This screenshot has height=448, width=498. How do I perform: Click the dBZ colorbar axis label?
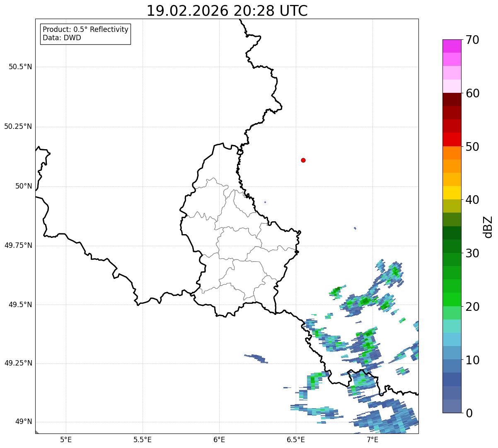point(488,226)
